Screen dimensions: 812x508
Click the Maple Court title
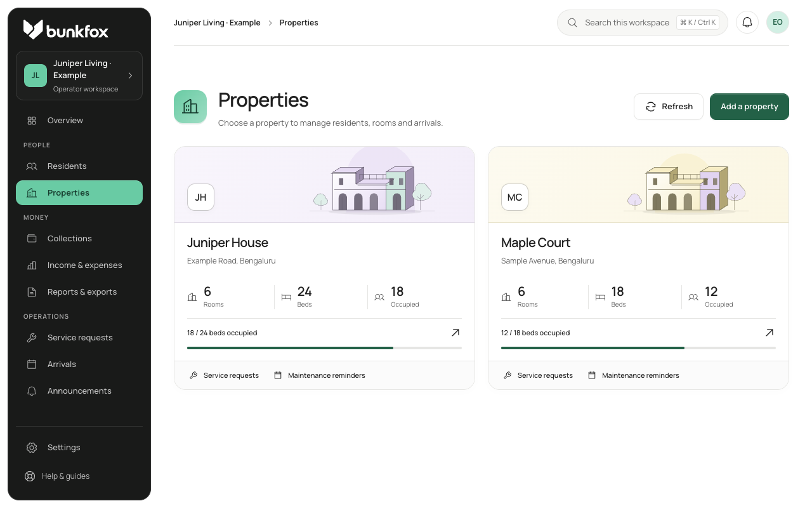[x=535, y=243]
